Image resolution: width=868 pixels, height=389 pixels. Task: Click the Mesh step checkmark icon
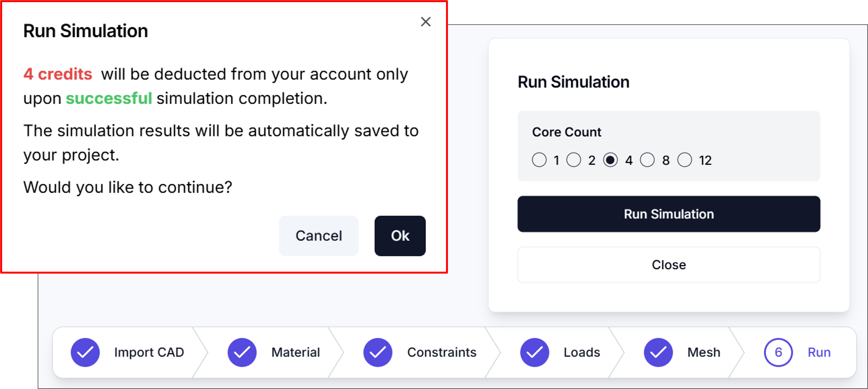[x=658, y=352]
